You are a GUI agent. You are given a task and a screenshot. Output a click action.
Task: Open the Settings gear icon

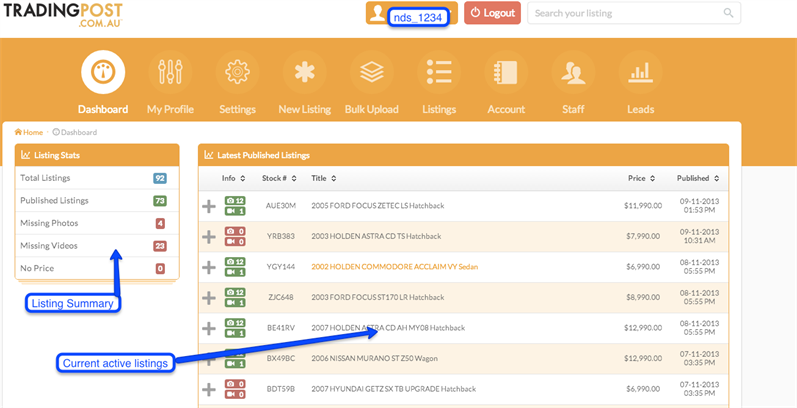(237, 74)
